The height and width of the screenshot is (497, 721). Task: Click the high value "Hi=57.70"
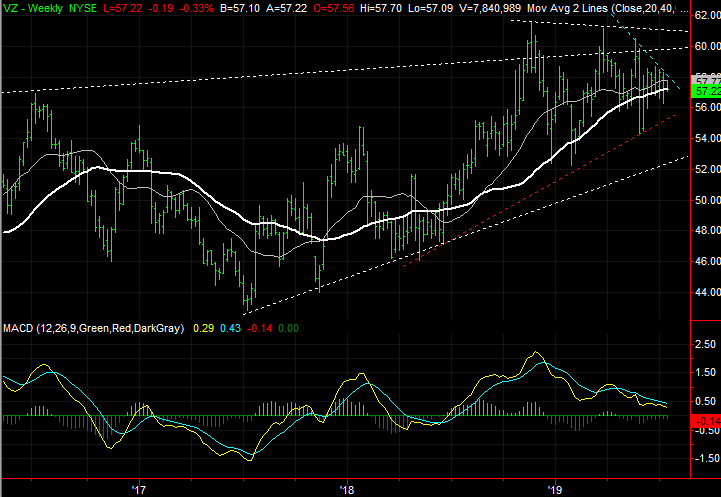pos(383,8)
